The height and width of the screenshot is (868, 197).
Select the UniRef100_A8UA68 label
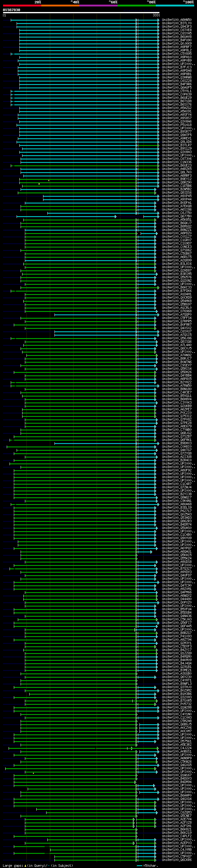[x=177, y=504]
